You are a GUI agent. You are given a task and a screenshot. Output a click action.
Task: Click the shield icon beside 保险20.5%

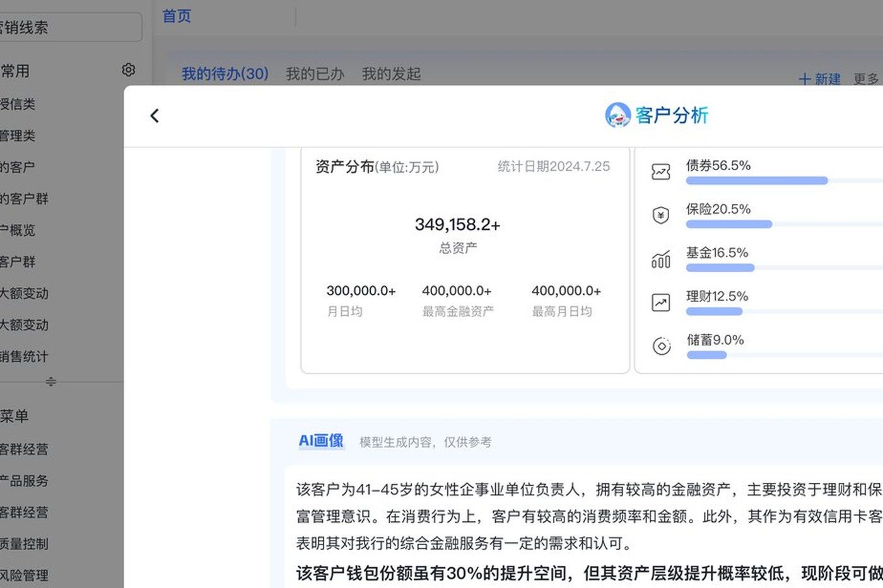(660, 216)
